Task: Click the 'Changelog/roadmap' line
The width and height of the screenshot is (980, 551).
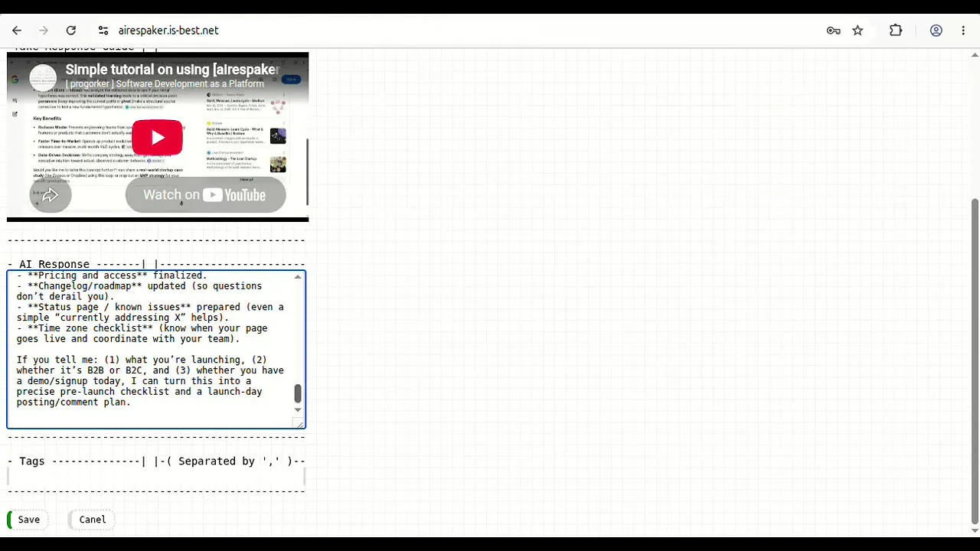Action: click(x=139, y=291)
